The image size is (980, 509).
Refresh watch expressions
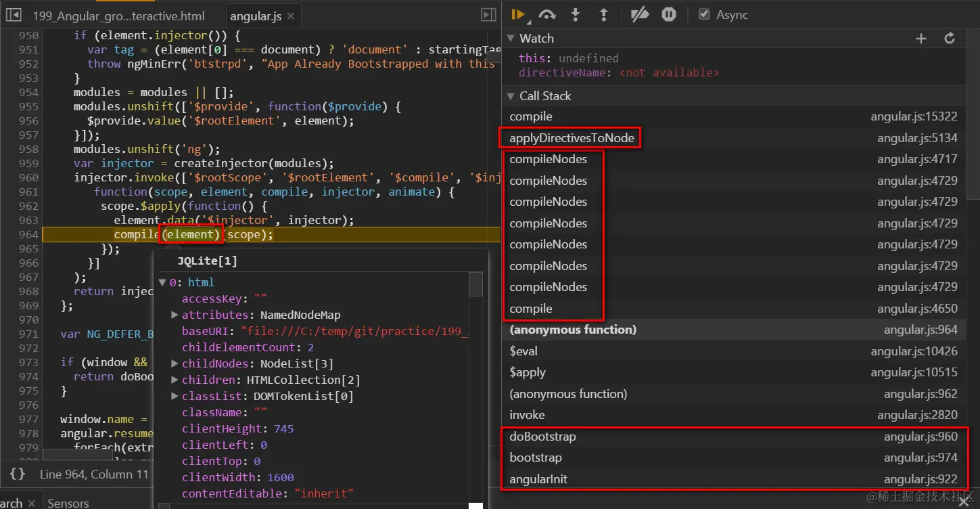(x=950, y=39)
